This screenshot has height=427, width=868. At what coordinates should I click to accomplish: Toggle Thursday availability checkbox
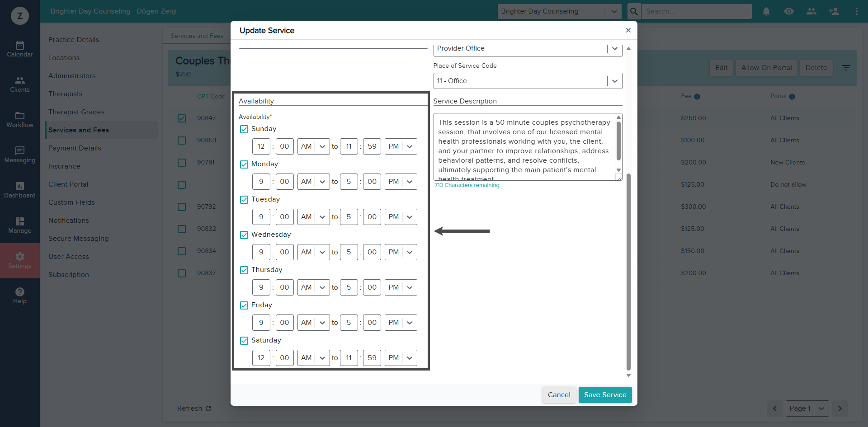(x=244, y=270)
